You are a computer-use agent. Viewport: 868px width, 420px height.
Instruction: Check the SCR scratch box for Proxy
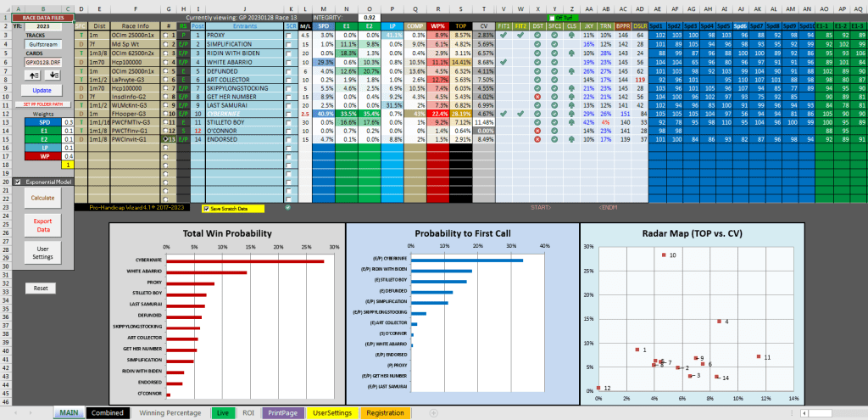click(289, 36)
